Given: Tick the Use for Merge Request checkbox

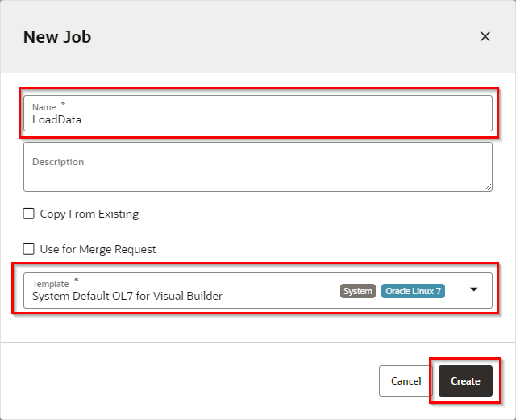Looking at the screenshot, I should pyautogui.click(x=29, y=249).
